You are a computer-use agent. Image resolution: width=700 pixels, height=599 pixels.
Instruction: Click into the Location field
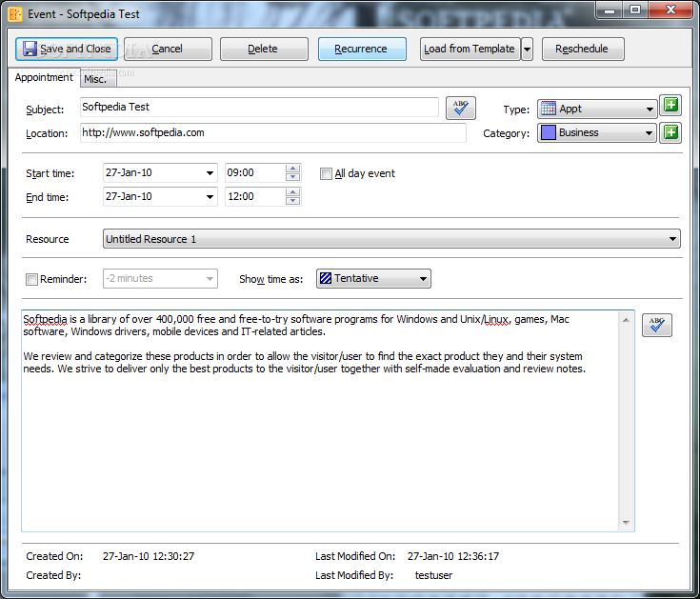272,133
